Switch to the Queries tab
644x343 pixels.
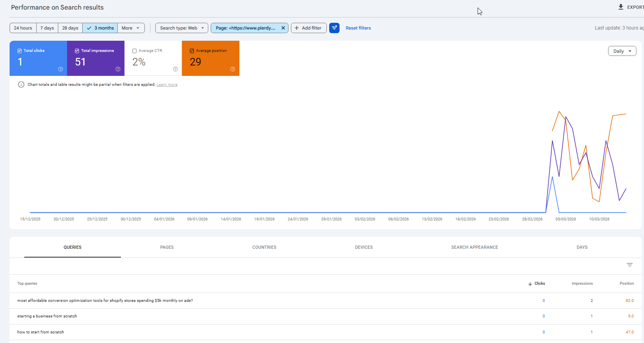click(73, 247)
